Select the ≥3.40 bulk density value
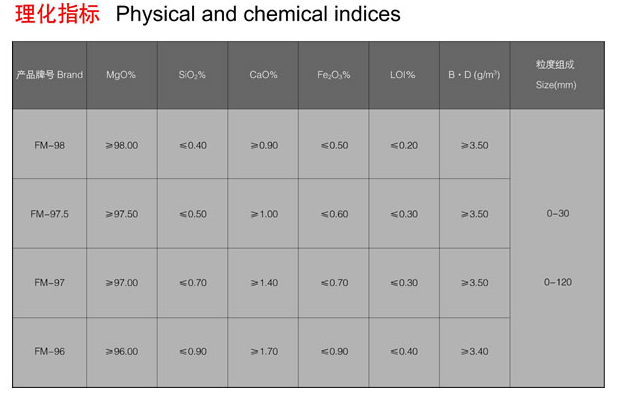The height and width of the screenshot is (394, 618). click(x=475, y=351)
